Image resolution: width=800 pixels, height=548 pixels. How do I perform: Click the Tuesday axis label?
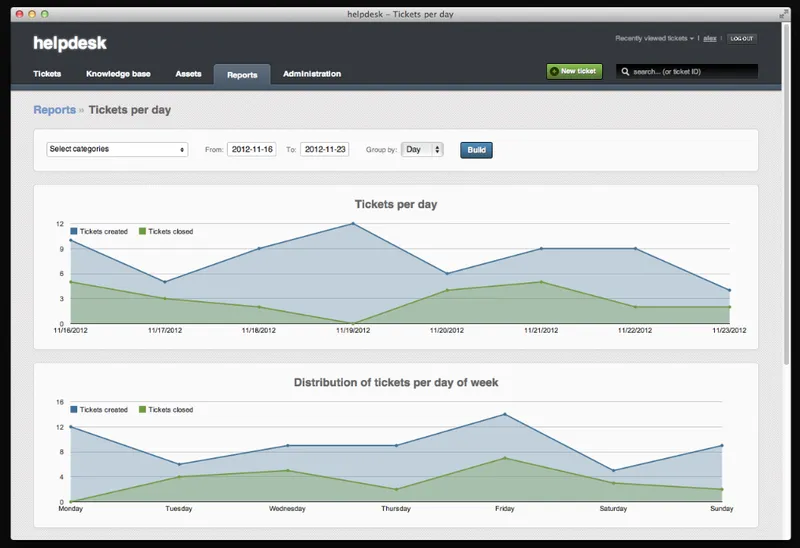coord(179,509)
